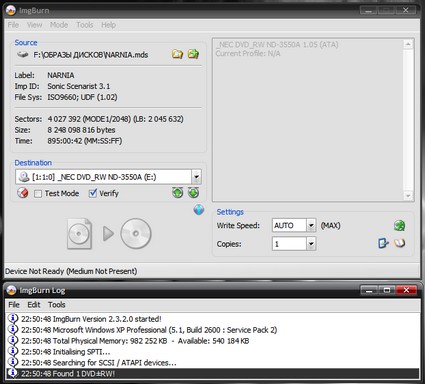Click Imp ID value Sonic Scenarist 3.1

pyautogui.click(x=79, y=86)
